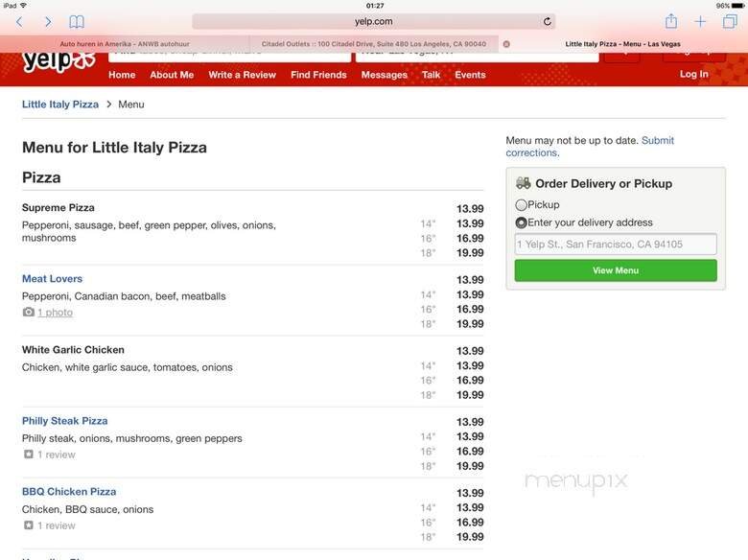The image size is (748, 560).
Task: Click Menu breadcrumb text
Action: click(x=131, y=105)
